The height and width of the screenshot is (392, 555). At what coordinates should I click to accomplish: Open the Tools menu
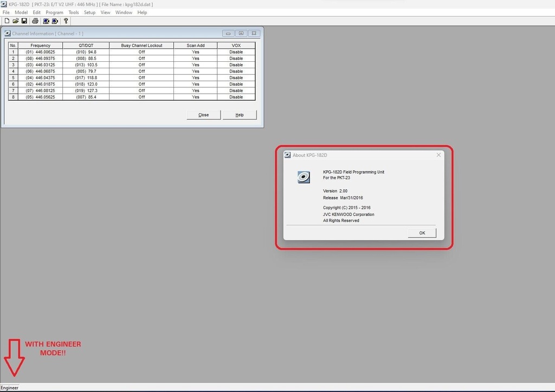74,12
